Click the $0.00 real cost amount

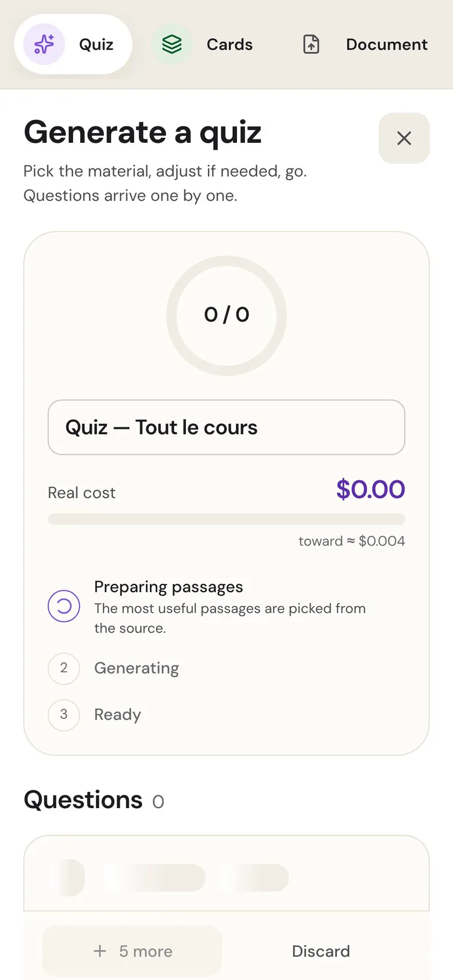[371, 489]
